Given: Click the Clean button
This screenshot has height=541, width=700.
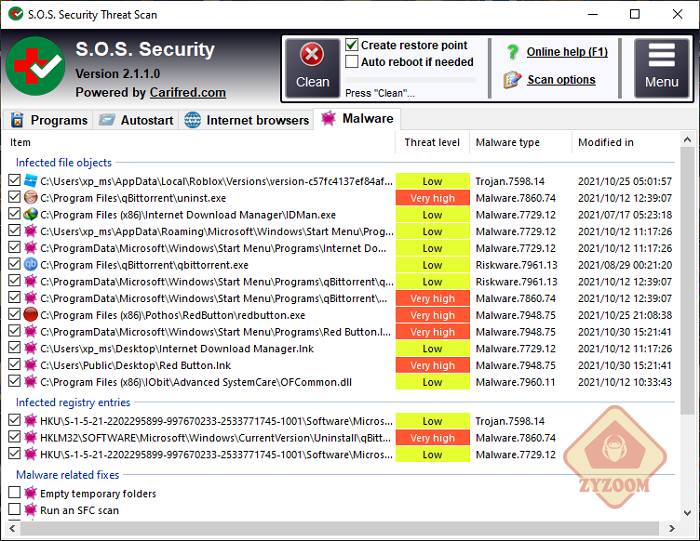Looking at the screenshot, I should [x=312, y=68].
